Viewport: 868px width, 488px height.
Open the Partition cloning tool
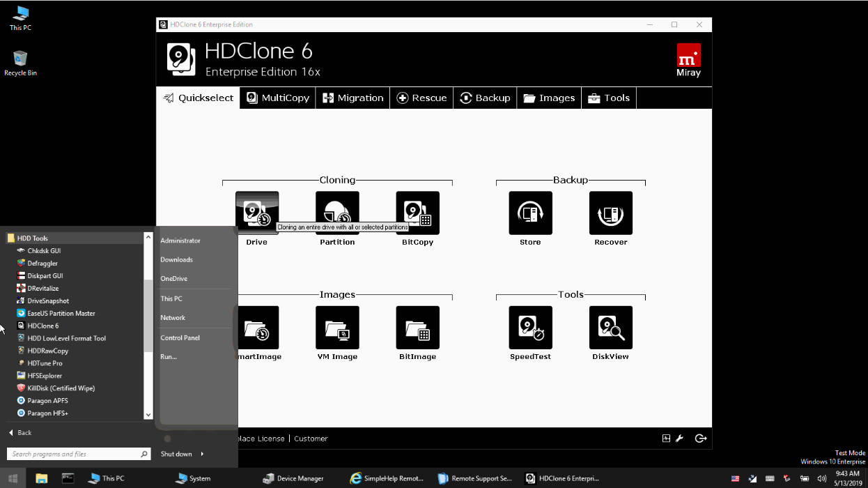pyautogui.click(x=337, y=213)
